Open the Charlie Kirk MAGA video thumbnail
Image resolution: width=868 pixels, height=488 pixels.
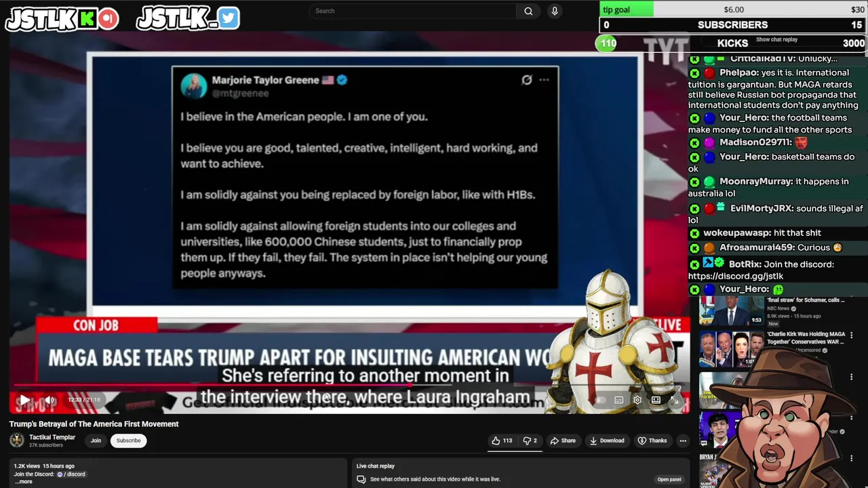(x=732, y=348)
